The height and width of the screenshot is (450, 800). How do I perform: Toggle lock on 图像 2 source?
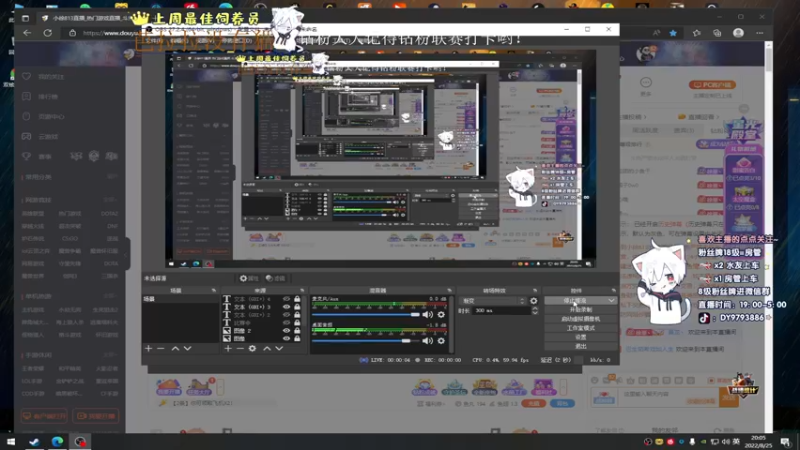tap(297, 331)
